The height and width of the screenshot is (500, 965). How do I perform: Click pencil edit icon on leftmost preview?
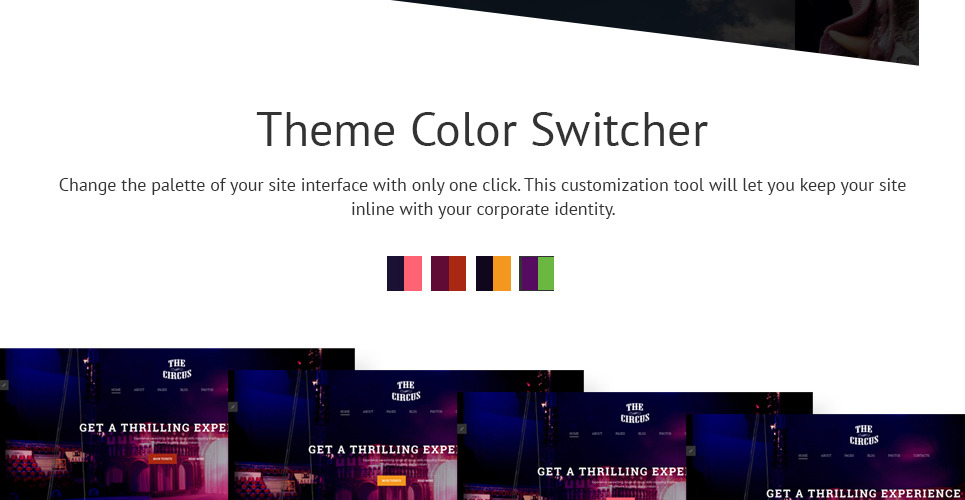click(x=4, y=384)
